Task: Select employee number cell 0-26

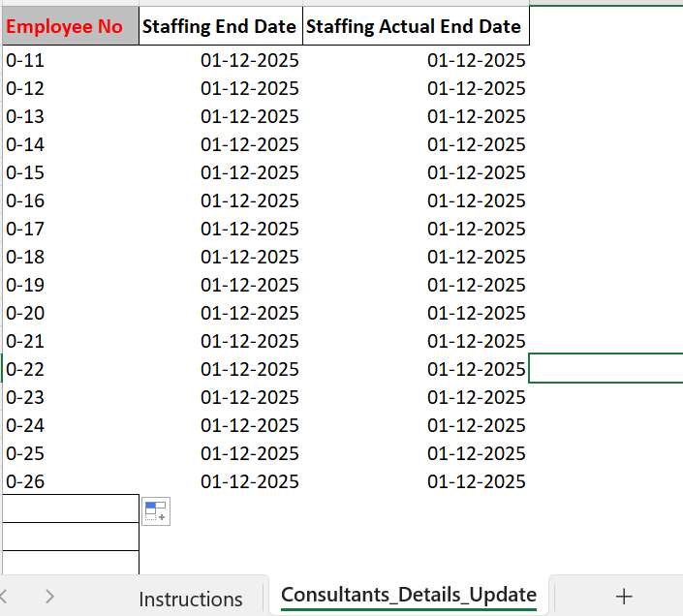Action: 71,481
